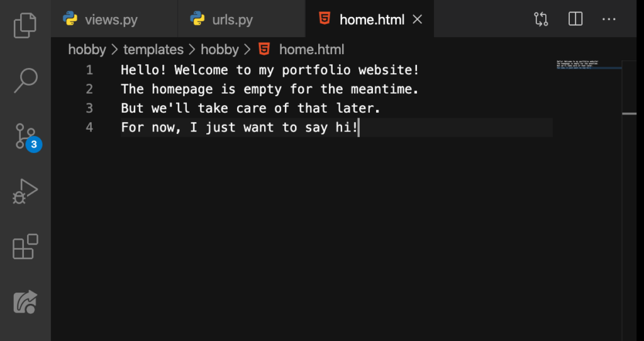Split the editor to the right

575,19
